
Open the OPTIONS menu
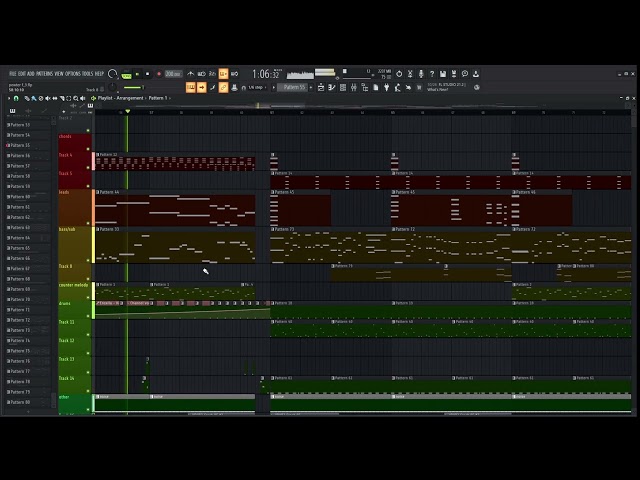click(73, 74)
